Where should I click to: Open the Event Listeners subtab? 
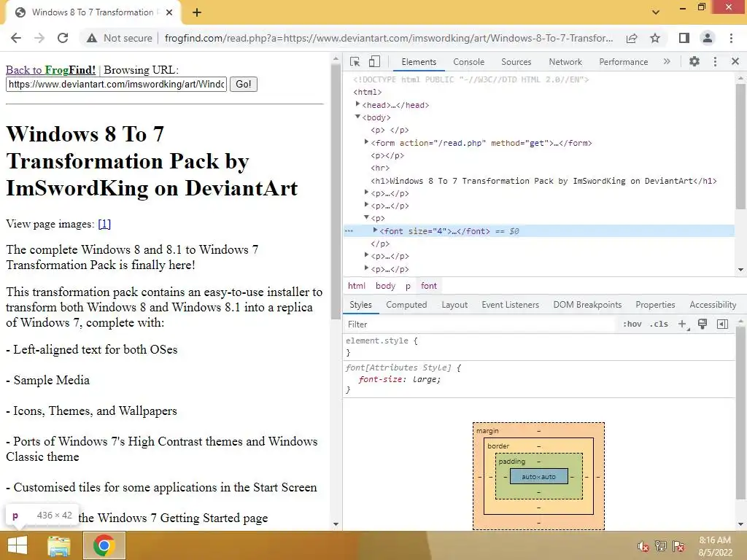[x=510, y=305]
